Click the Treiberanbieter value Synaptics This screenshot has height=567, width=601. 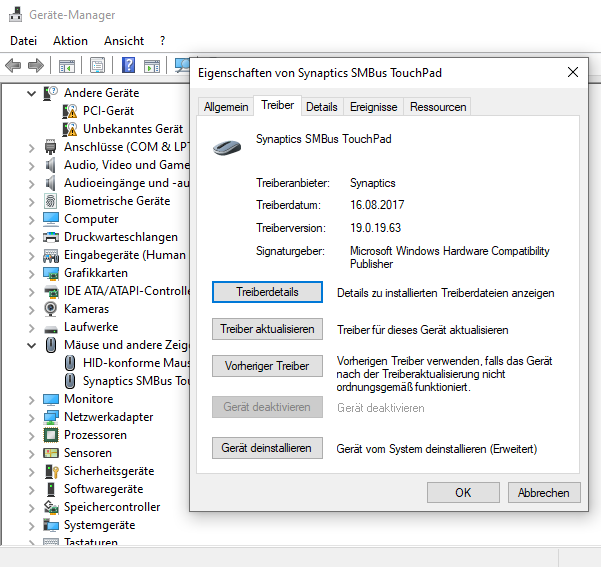point(373,183)
